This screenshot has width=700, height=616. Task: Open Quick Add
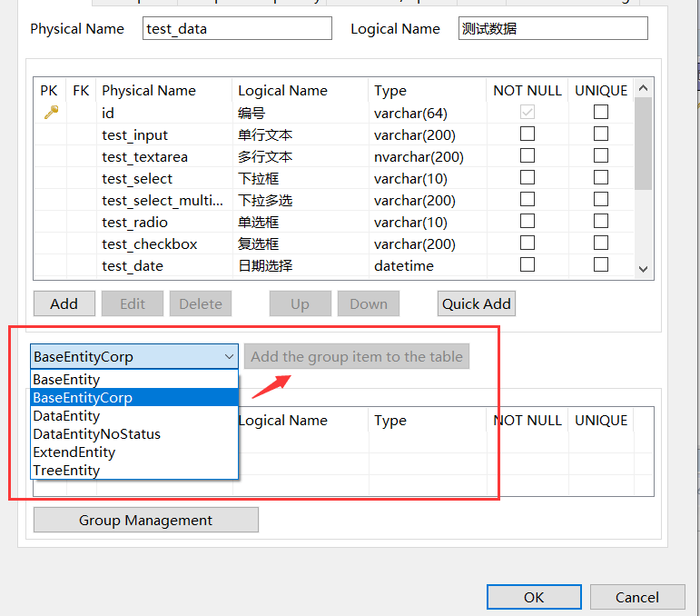(x=477, y=303)
